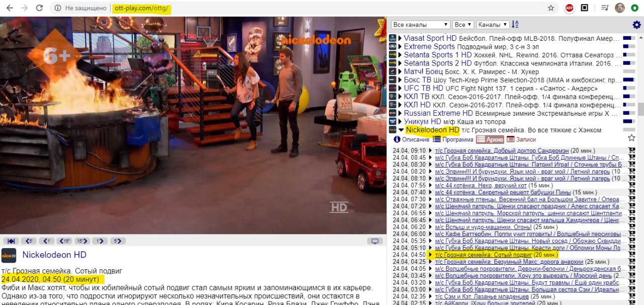Play archive '44 котёнка. Секретный рецепт бабушки Пины'

coord(503,192)
